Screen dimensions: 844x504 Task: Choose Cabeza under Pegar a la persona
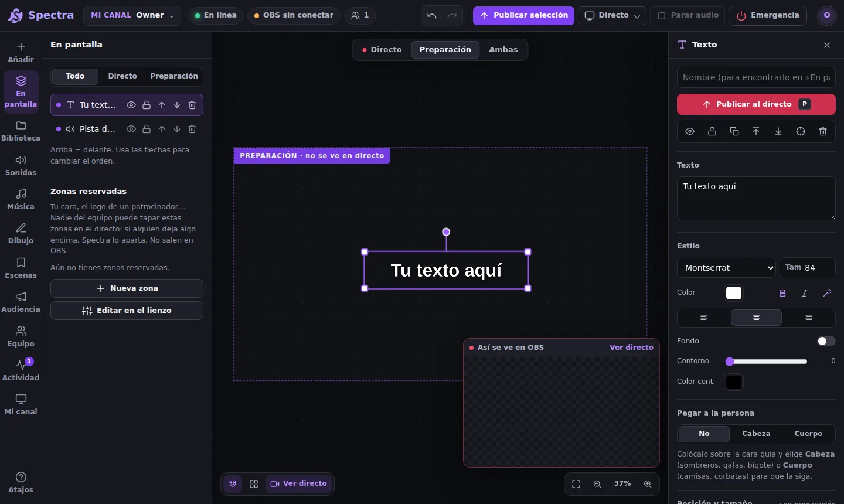[756, 434]
